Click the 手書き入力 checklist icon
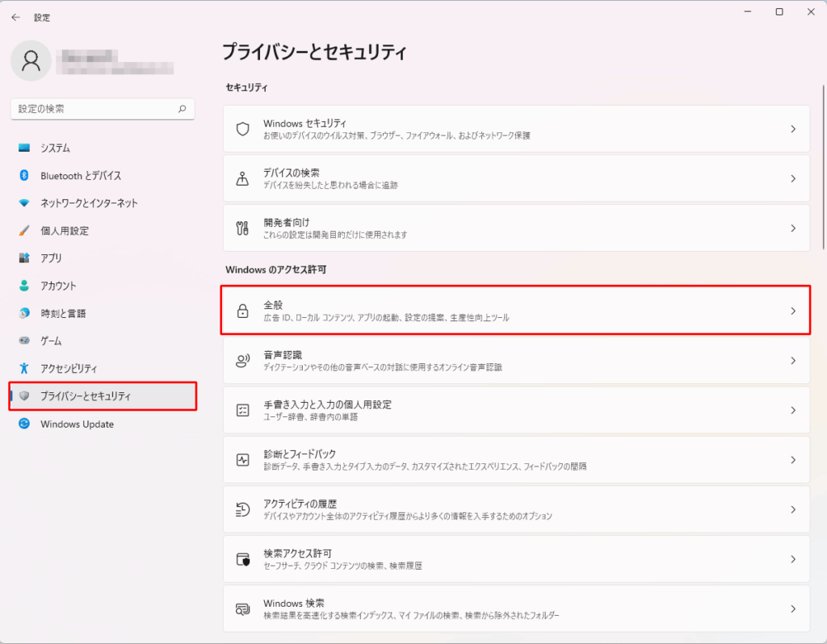 pos(242,410)
